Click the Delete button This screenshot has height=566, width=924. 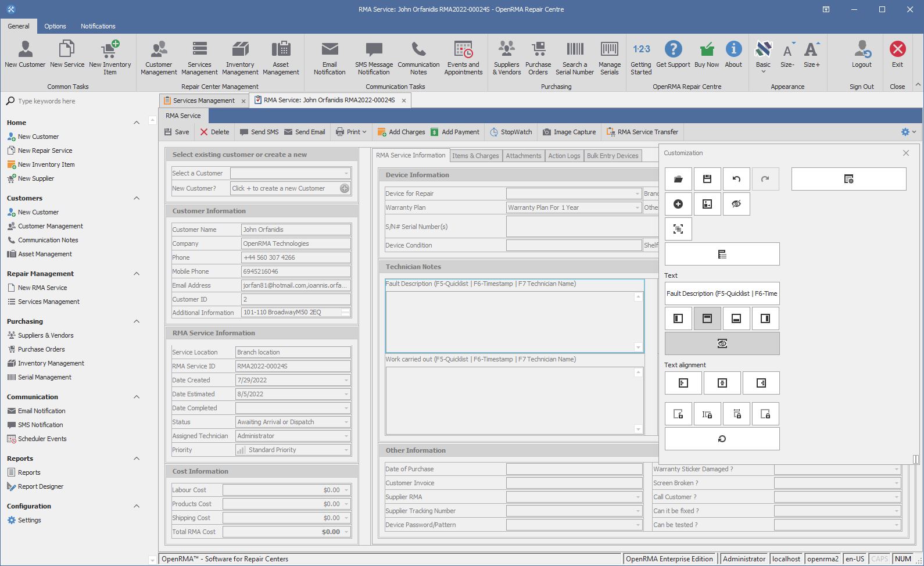pos(214,132)
